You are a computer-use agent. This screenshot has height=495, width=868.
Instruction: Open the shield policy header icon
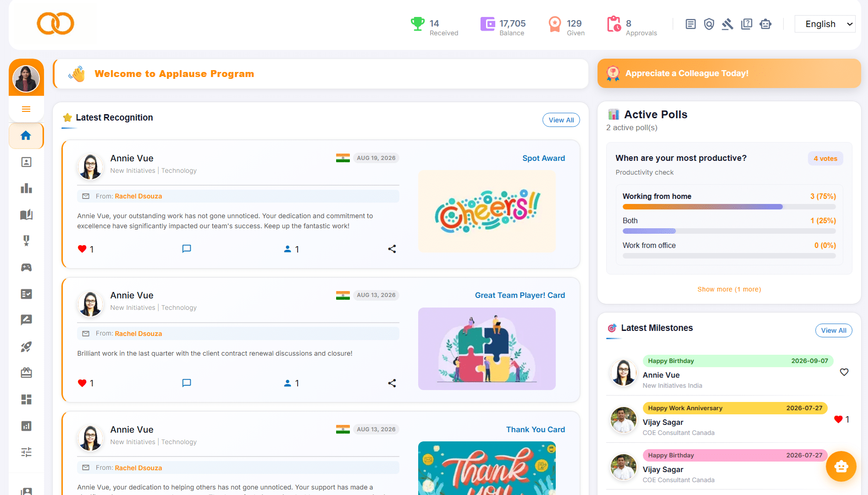tap(709, 24)
